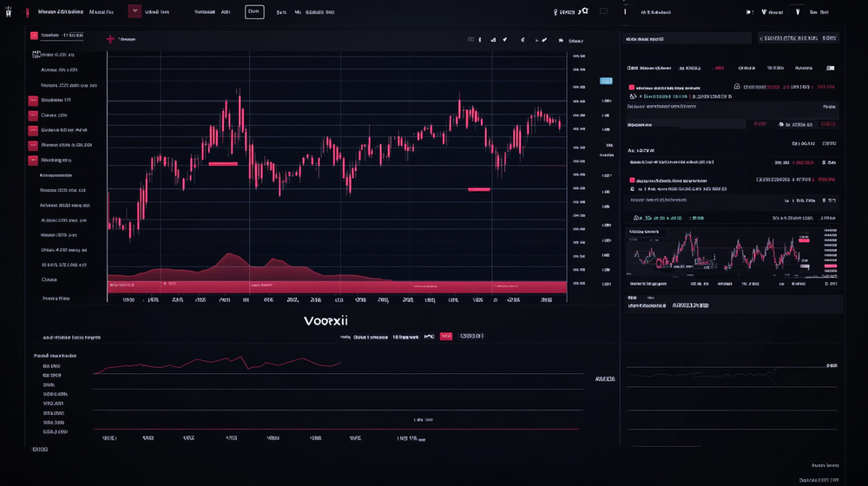Switch to the highlighted V tab at top right

(x=798, y=12)
